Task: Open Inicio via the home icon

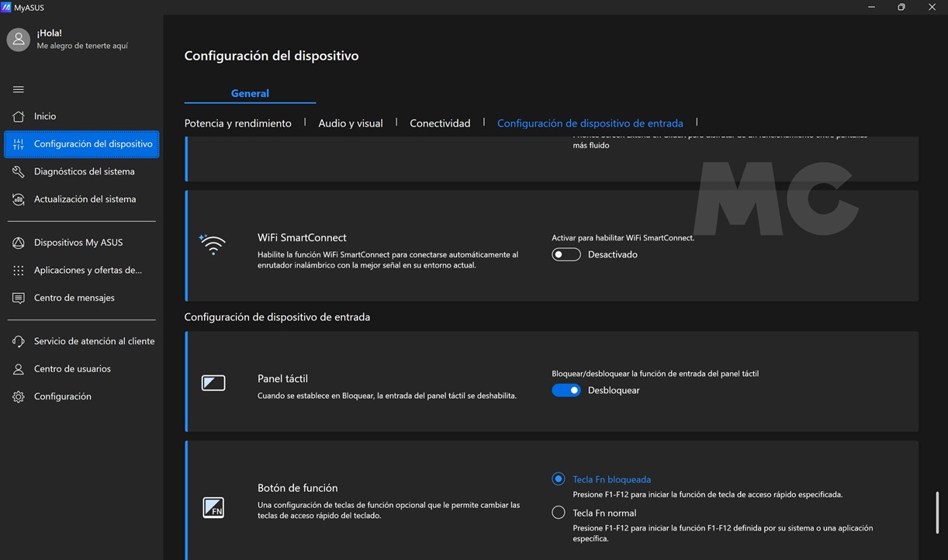Action: [x=19, y=116]
